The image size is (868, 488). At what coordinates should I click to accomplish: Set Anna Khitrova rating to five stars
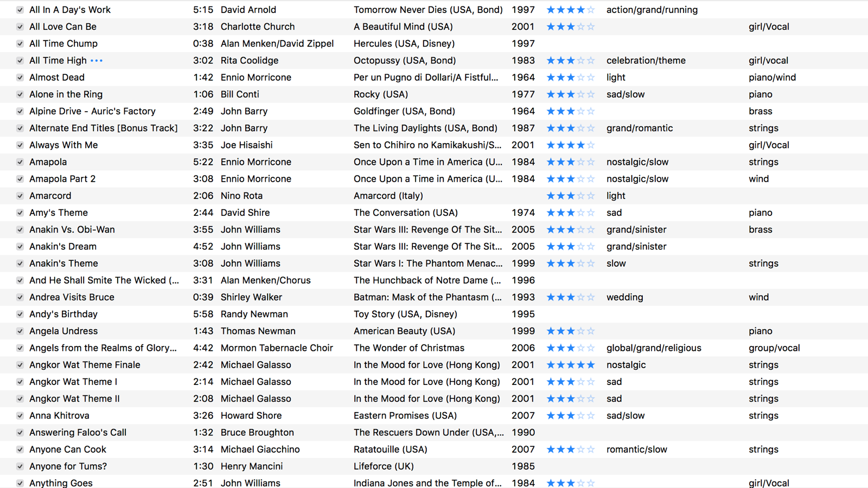point(591,416)
